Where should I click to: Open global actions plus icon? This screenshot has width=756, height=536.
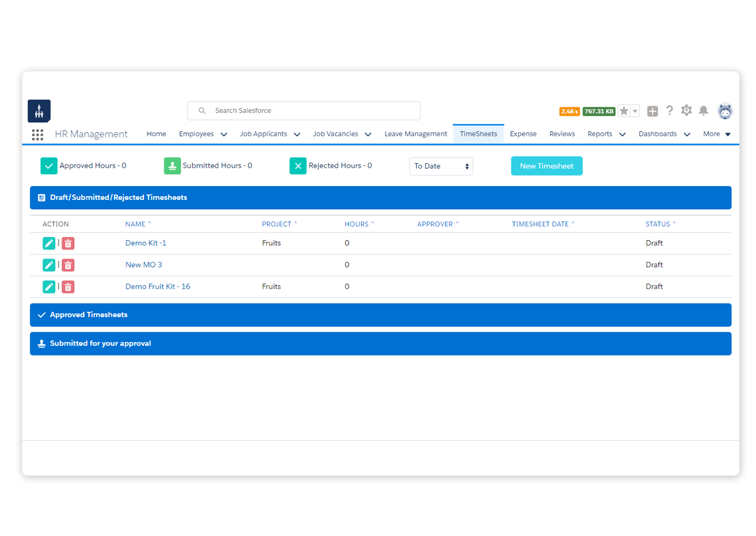653,111
